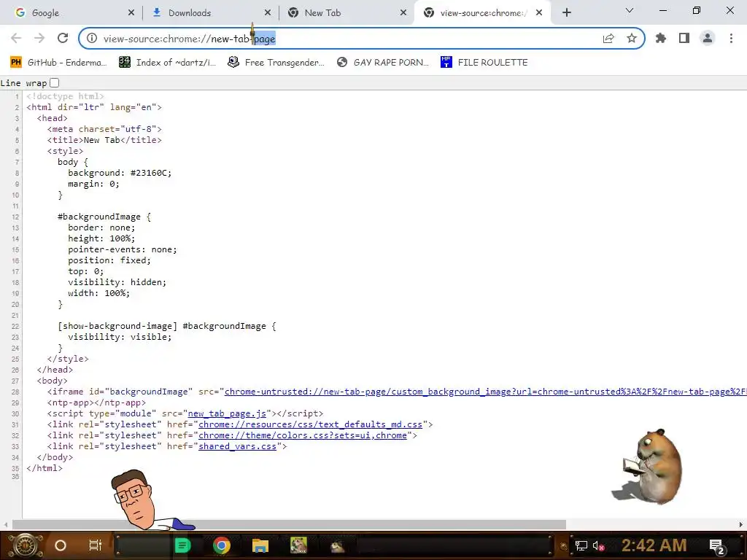The width and height of the screenshot is (747, 560).
Task: Reload the current page
Action: click(x=63, y=38)
